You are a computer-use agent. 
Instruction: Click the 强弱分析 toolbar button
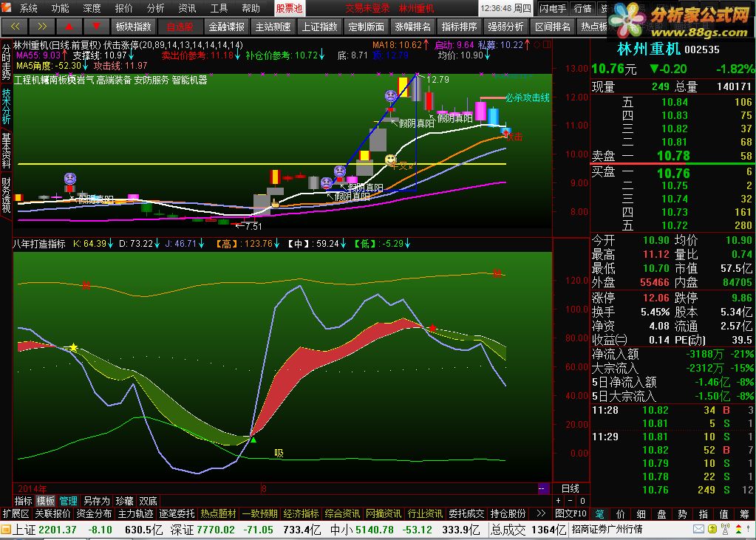point(505,27)
